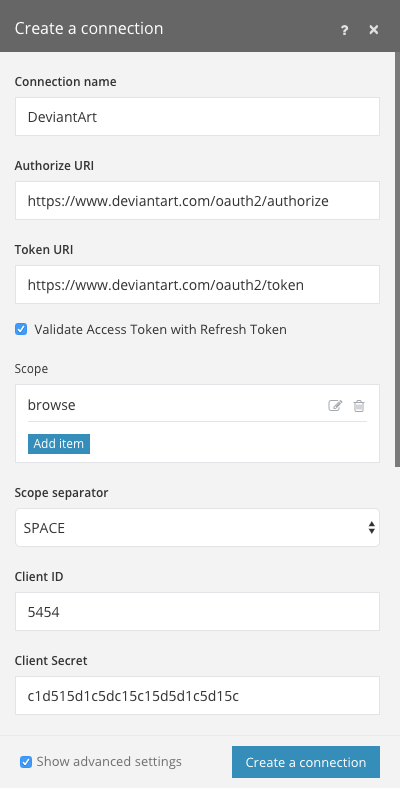
Task: Edit the browse scope item
Action: tap(335, 406)
